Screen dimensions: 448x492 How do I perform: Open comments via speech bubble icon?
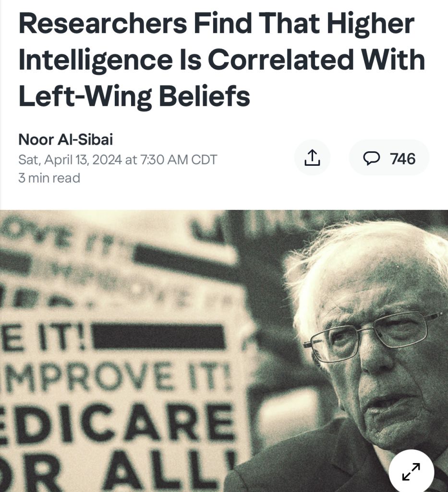(x=372, y=158)
